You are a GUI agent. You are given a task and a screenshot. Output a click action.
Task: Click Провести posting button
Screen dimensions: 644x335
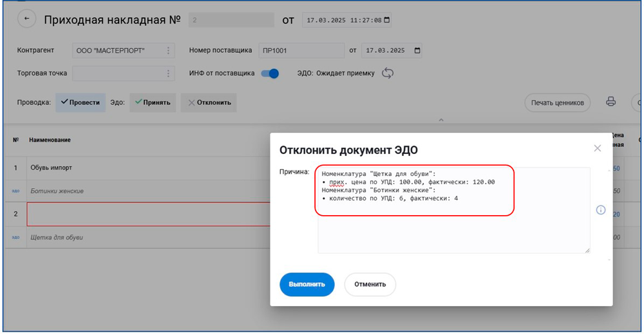[80, 102]
